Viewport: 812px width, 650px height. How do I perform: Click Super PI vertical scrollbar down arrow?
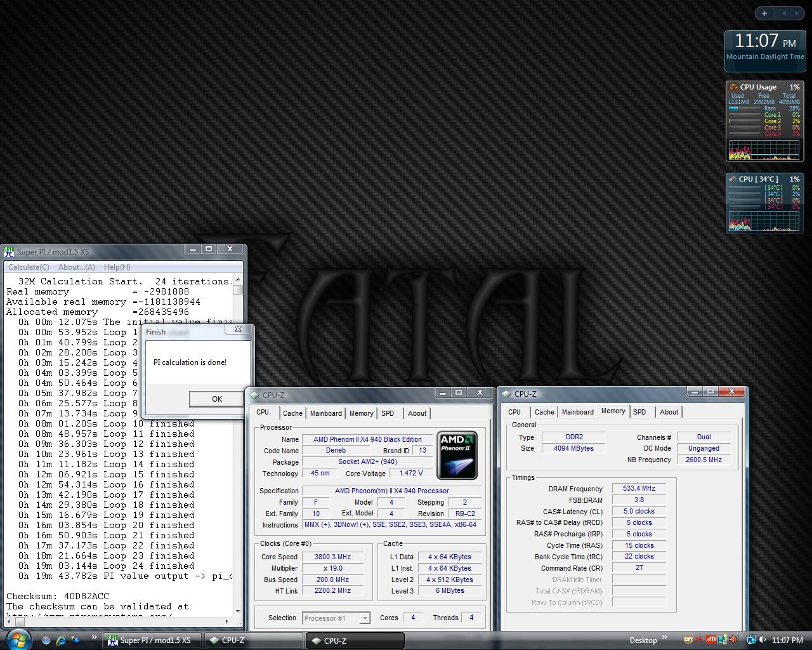[x=238, y=611]
